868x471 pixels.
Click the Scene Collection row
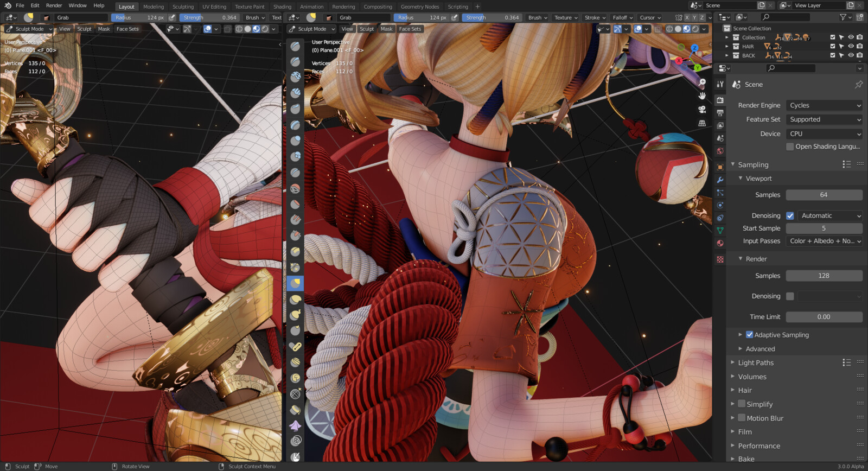pyautogui.click(x=752, y=28)
